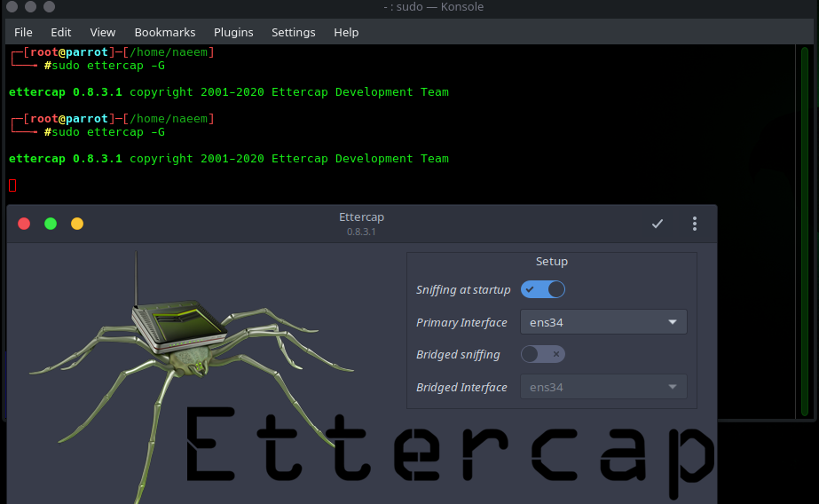Click the red terminal cursor in Konsole
The height and width of the screenshot is (504, 819).
tap(12, 185)
